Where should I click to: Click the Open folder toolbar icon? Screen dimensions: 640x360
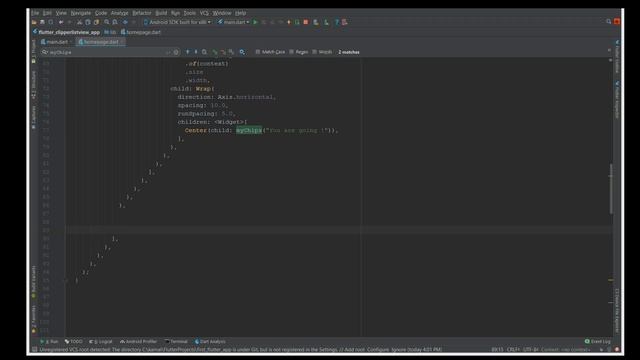[x=34, y=22]
